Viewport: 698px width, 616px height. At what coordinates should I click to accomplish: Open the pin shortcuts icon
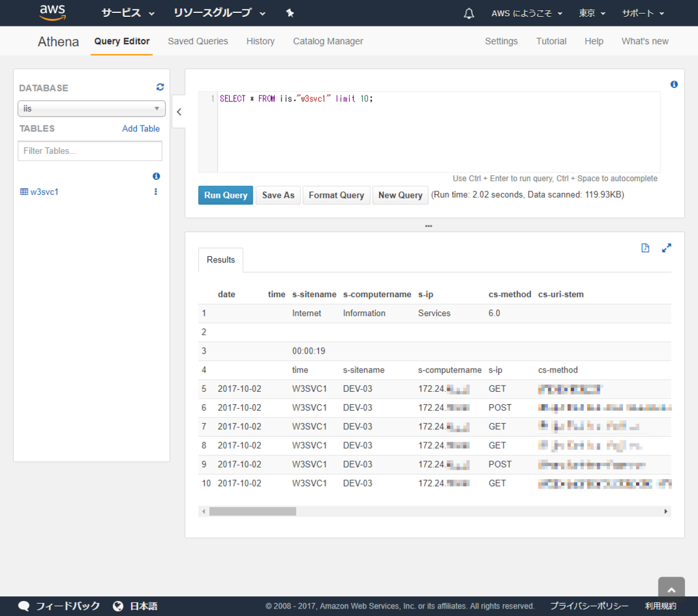tap(290, 13)
